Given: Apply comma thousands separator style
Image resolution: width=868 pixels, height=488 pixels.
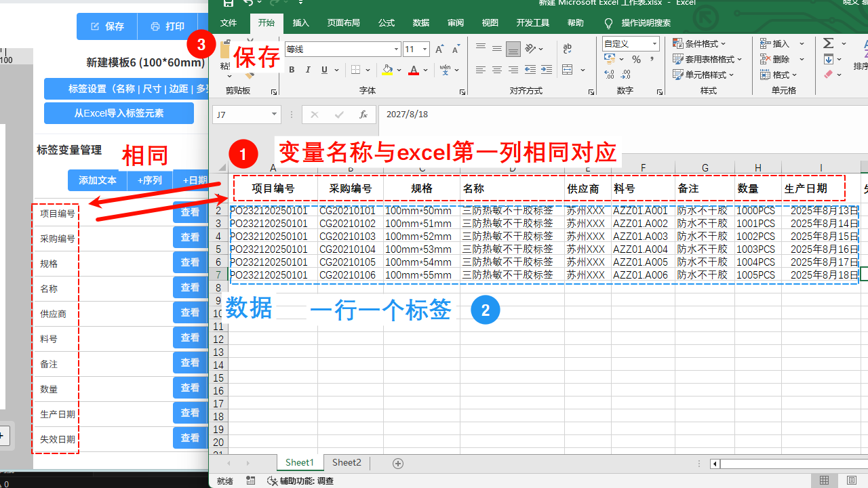Looking at the screenshot, I should coord(652,60).
